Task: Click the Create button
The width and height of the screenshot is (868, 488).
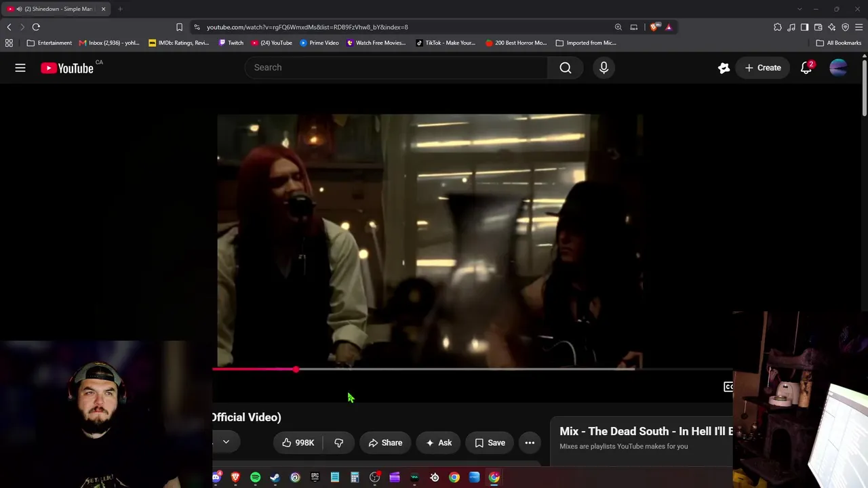Action: [x=763, y=68]
